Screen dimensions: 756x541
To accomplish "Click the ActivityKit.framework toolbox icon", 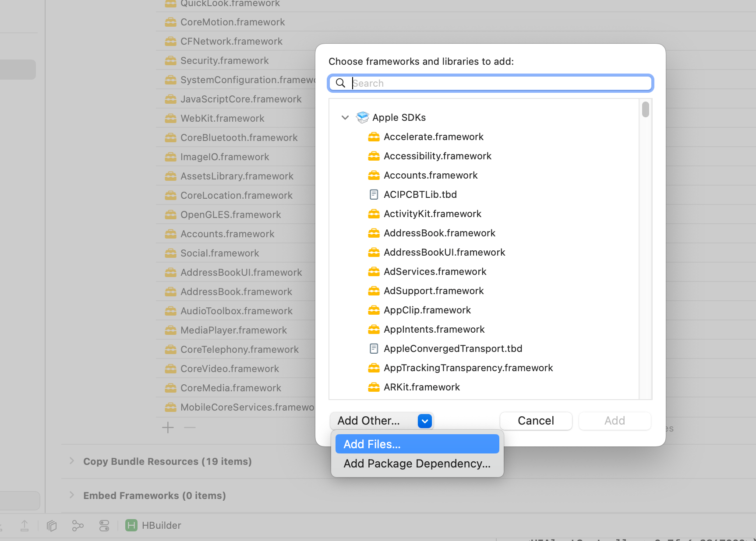I will click(x=374, y=214).
